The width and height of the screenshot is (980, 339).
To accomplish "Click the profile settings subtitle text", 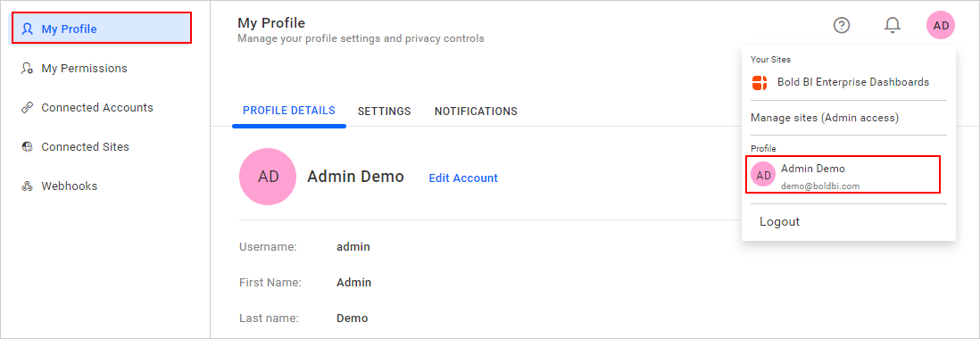I will (361, 38).
